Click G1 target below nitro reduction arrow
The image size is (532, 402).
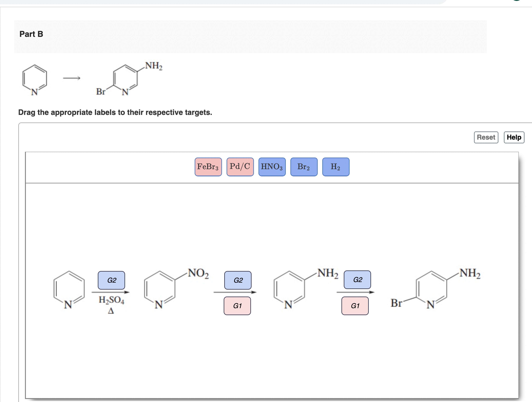click(x=237, y=306)
